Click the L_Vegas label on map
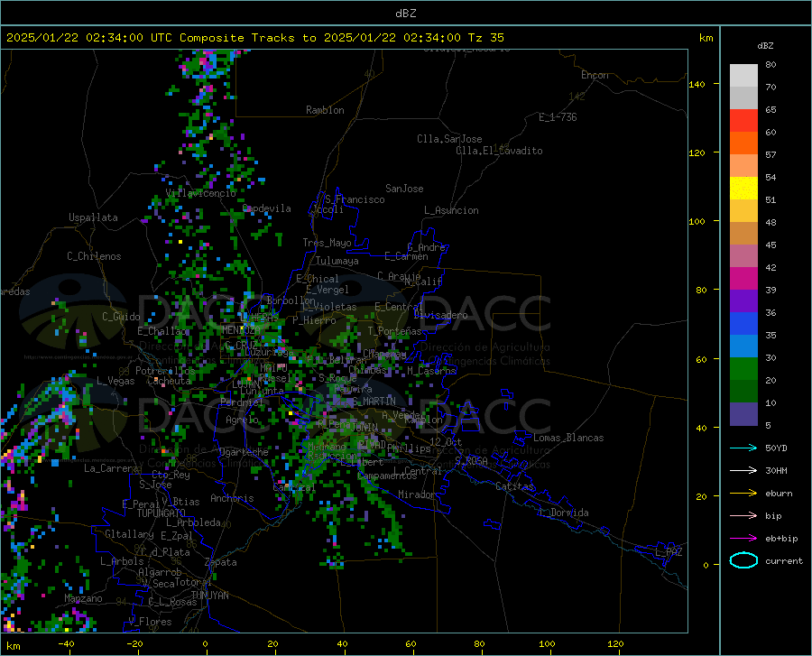Screen dimensions: 812x656 tap(115, 381)
